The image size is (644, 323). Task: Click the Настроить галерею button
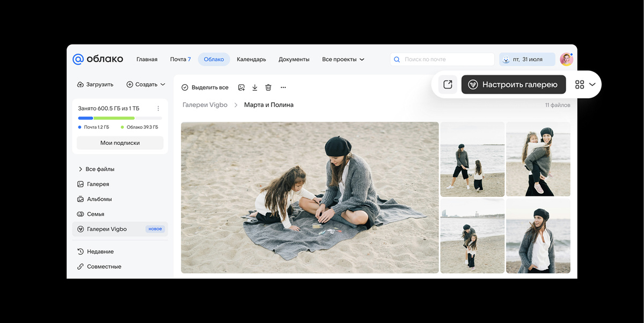(514, 84)
